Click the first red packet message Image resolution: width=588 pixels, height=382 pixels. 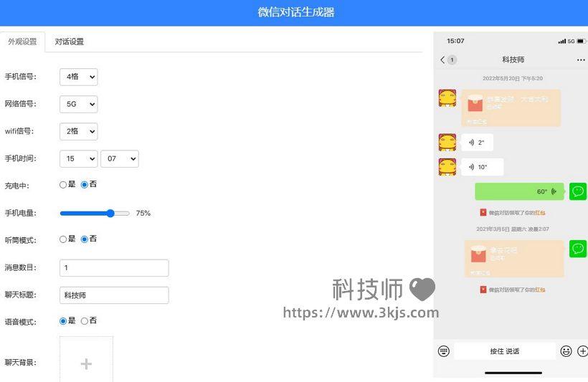point(511,108)
